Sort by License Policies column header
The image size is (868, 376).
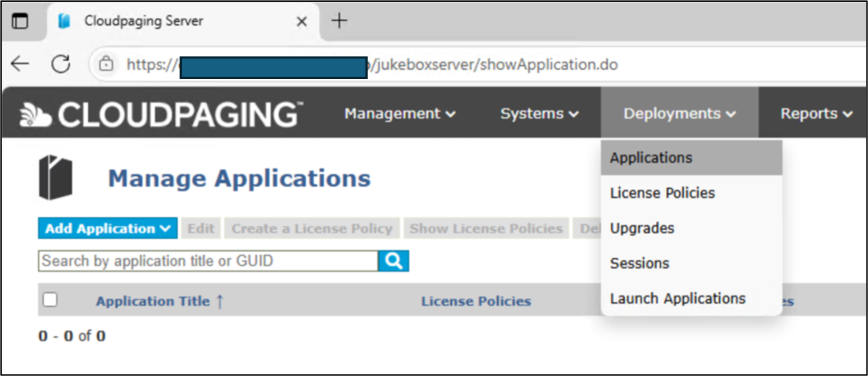(x=476, y=301)
